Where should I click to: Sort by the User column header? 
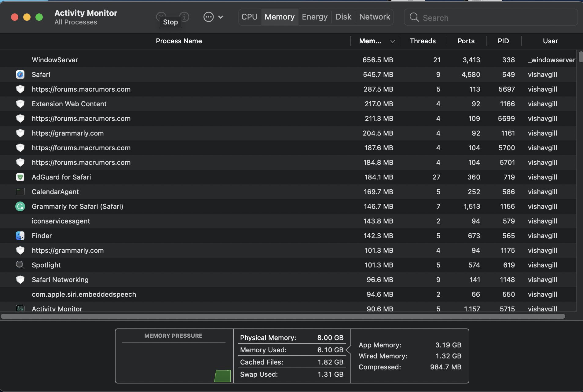tap(550, 41)
